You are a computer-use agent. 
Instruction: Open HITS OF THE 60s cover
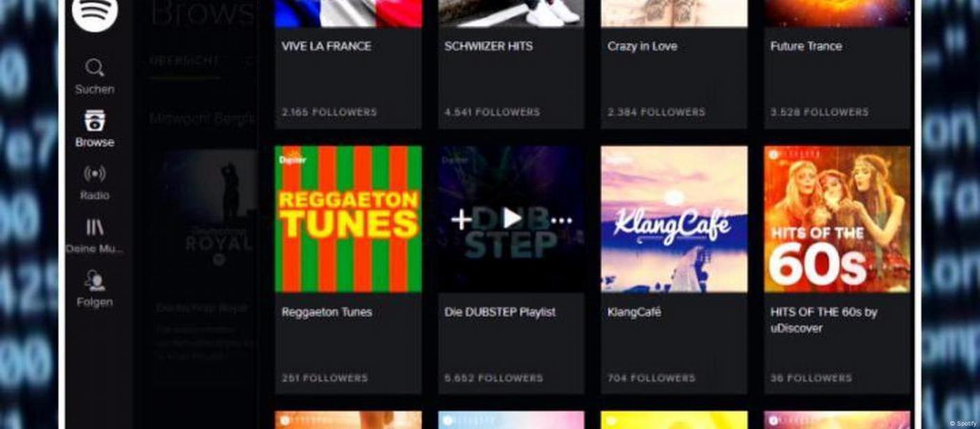(x=837, y=219)
